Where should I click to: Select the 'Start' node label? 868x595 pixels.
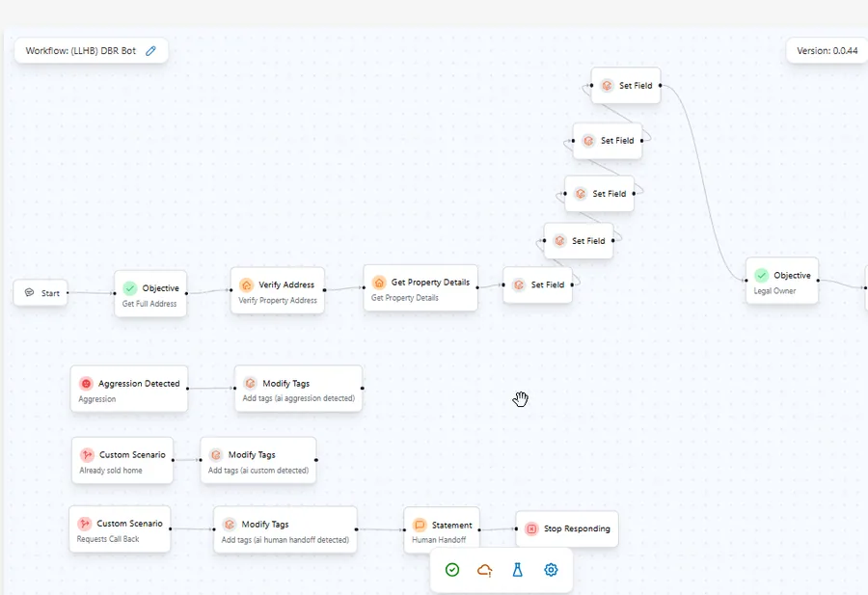(50, 293)
